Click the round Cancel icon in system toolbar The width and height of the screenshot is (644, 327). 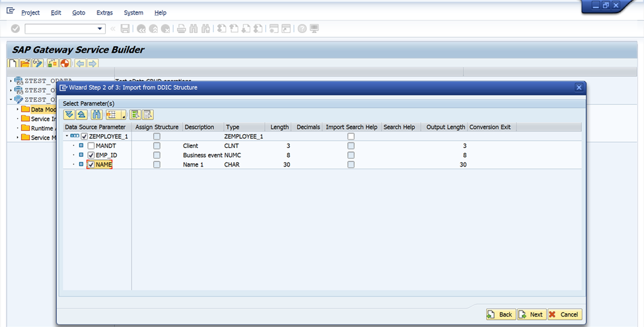point(166,29)
